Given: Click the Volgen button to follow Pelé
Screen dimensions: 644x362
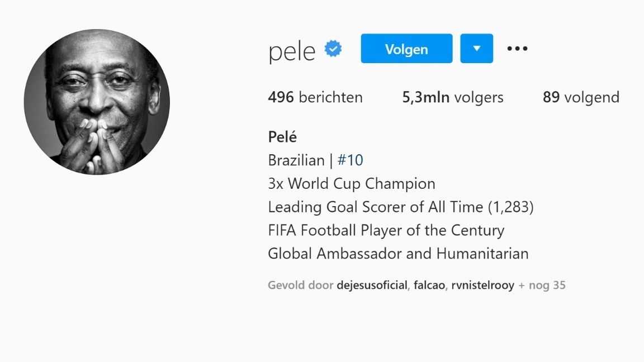Looking at the screenshot, I should coord(406,49).
